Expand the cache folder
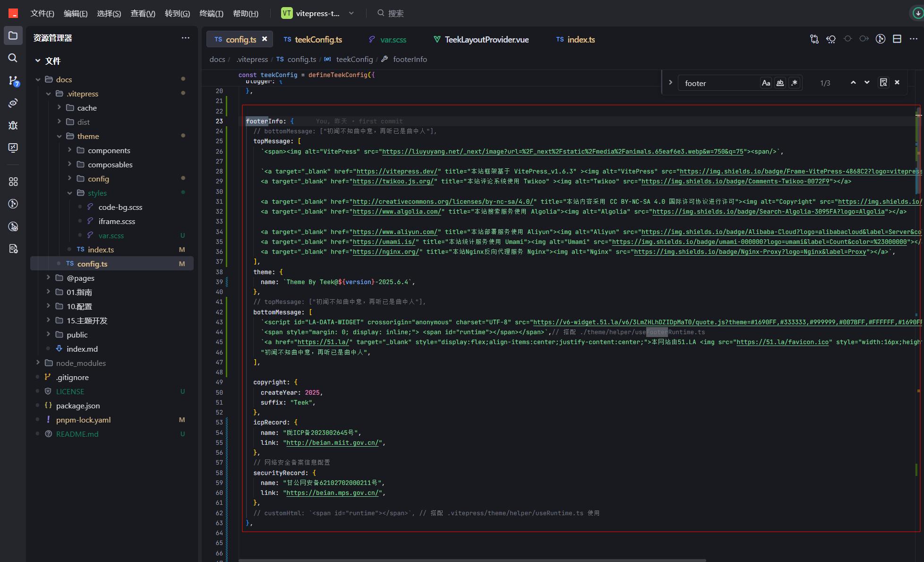Viewport: 924px width, 562px height. tap(59, 108)
